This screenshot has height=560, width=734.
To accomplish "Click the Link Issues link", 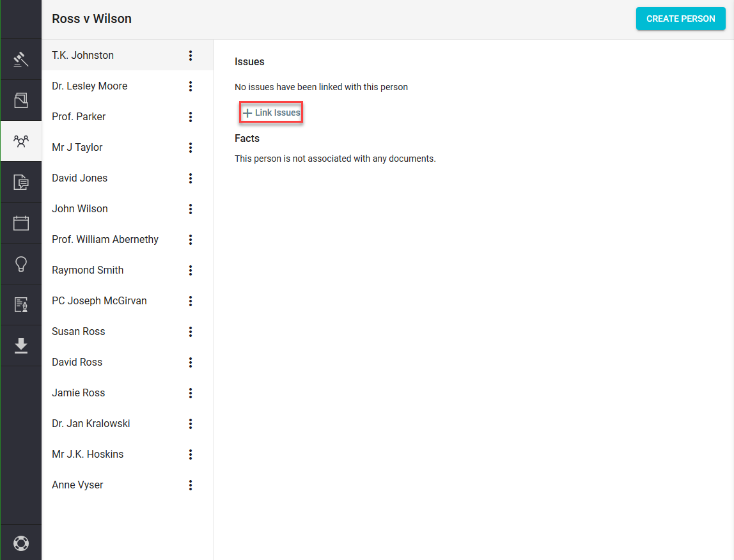I will (272, 113).
